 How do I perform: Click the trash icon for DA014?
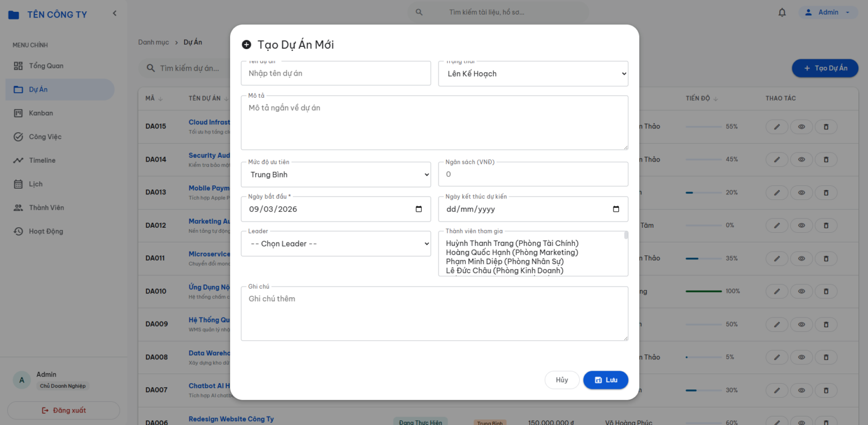pos(826,159)
